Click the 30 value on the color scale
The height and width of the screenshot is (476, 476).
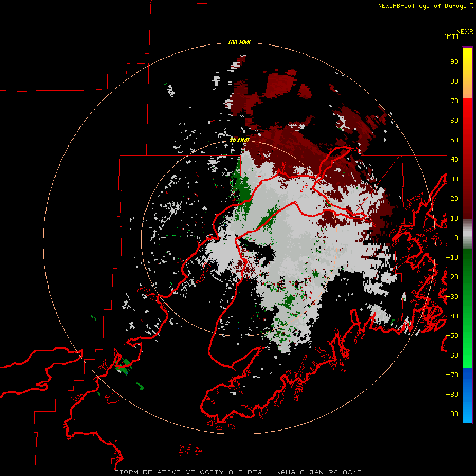pyautogui.click(x=454, y=179)
